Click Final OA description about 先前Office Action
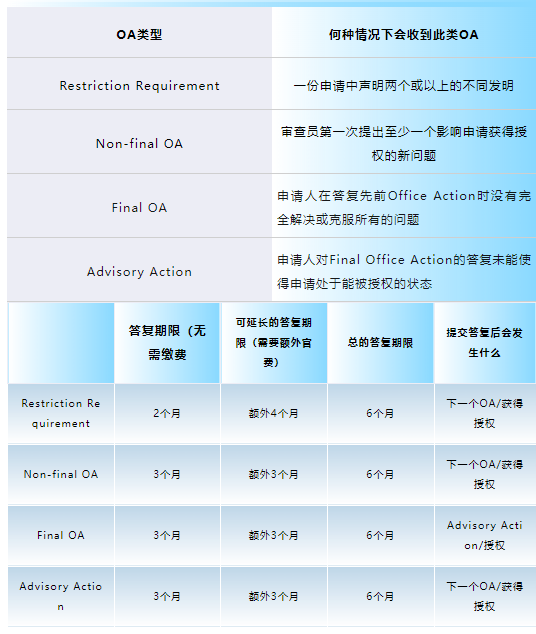The width and height of the screenshot is (536, 634). coord(404,207)
